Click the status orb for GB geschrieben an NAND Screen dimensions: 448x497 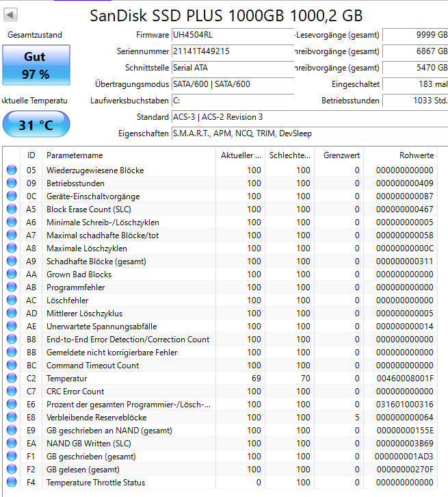click(x=12, y=430)
